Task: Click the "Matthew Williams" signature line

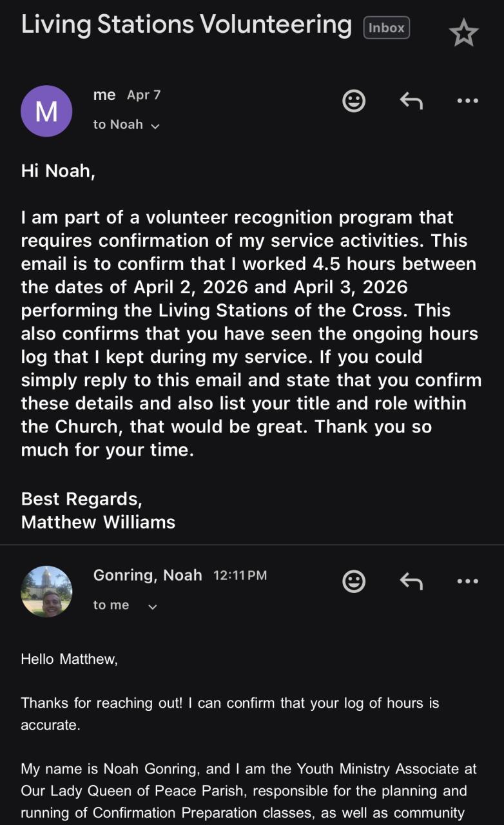Action: [x=98, y=521]
